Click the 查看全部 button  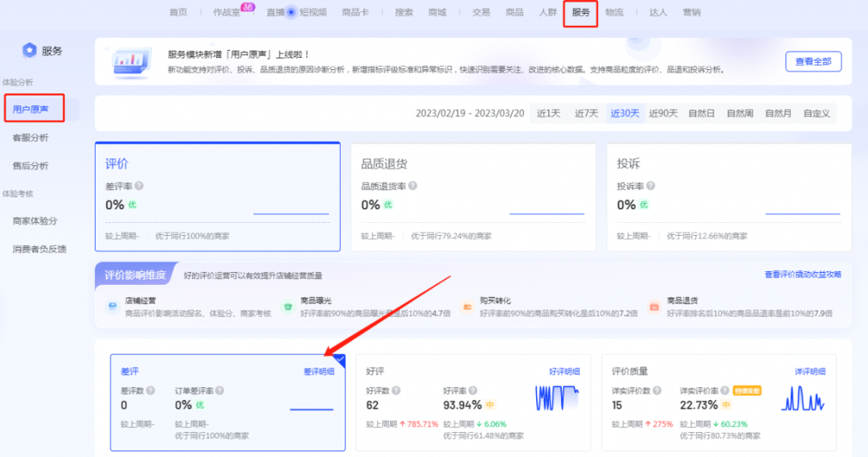(813, 61)
